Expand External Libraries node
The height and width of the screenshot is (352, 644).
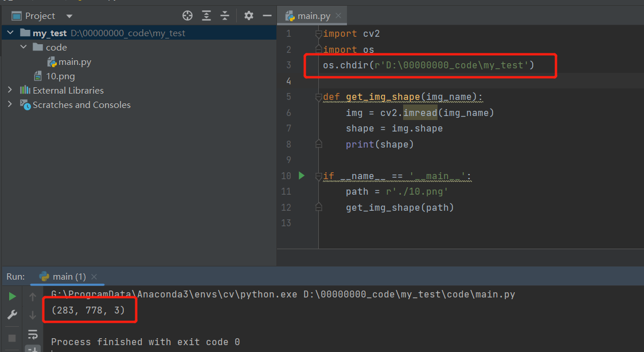10,90
